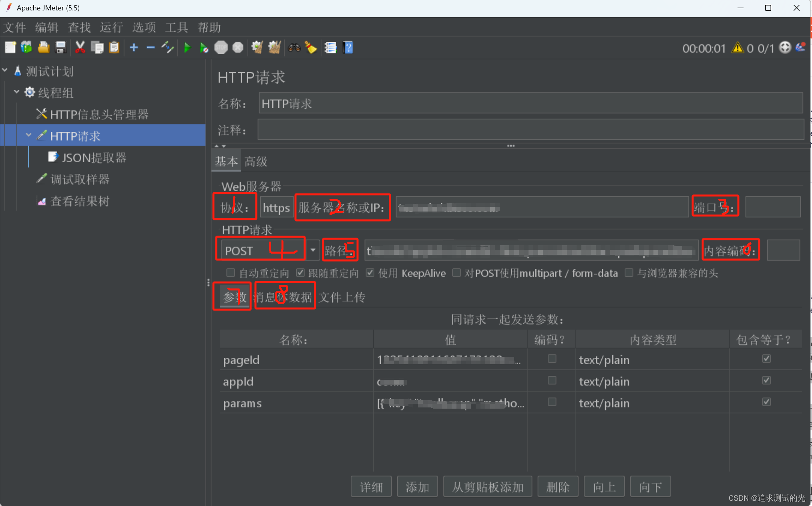Click the Stop test icon
Screen dimensions: 812x506
pos(221,48)
